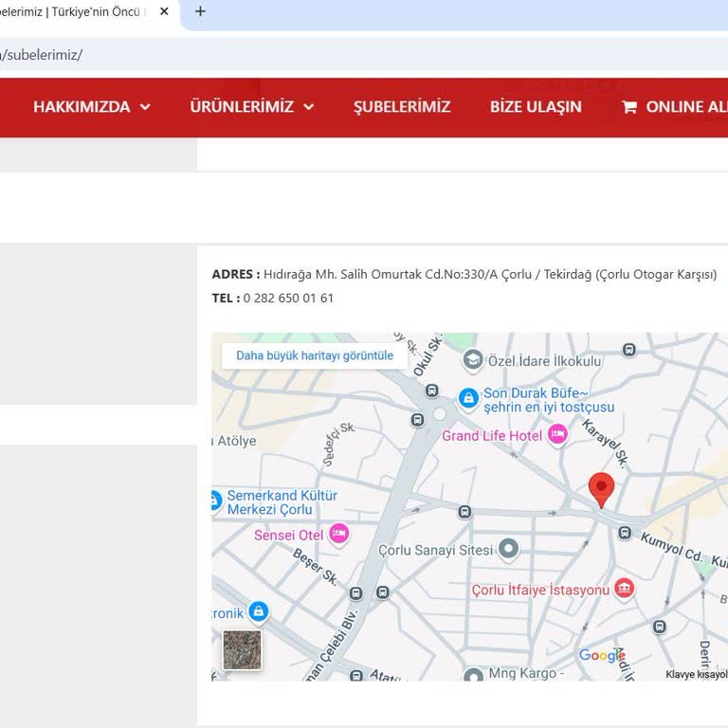Screen dimensions: 728x728
Task: Click the shopping cart icon in navigation
Action: [629, 107]
